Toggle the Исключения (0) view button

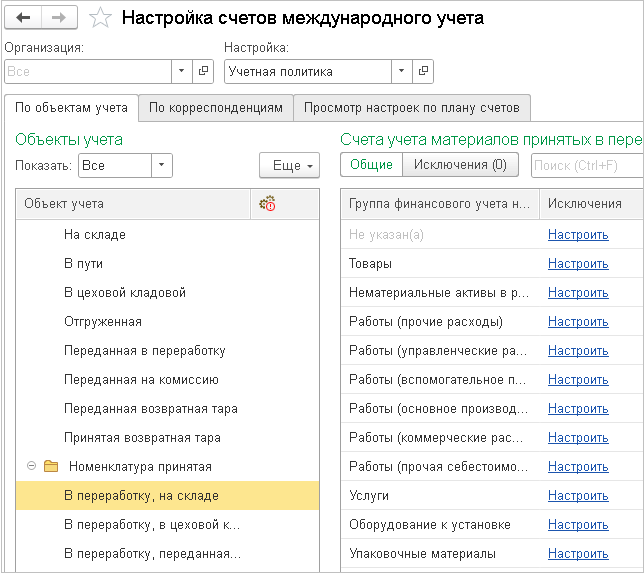pyautogui.click(x=460, y=165)
